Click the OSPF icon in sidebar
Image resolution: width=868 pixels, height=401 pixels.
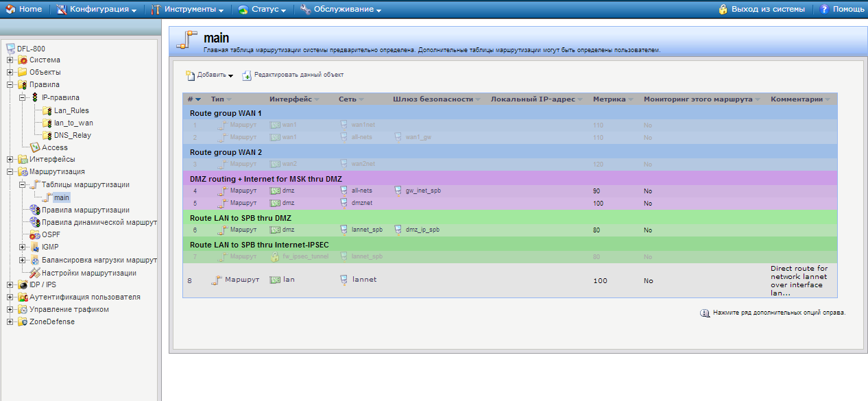coord(35,234)
